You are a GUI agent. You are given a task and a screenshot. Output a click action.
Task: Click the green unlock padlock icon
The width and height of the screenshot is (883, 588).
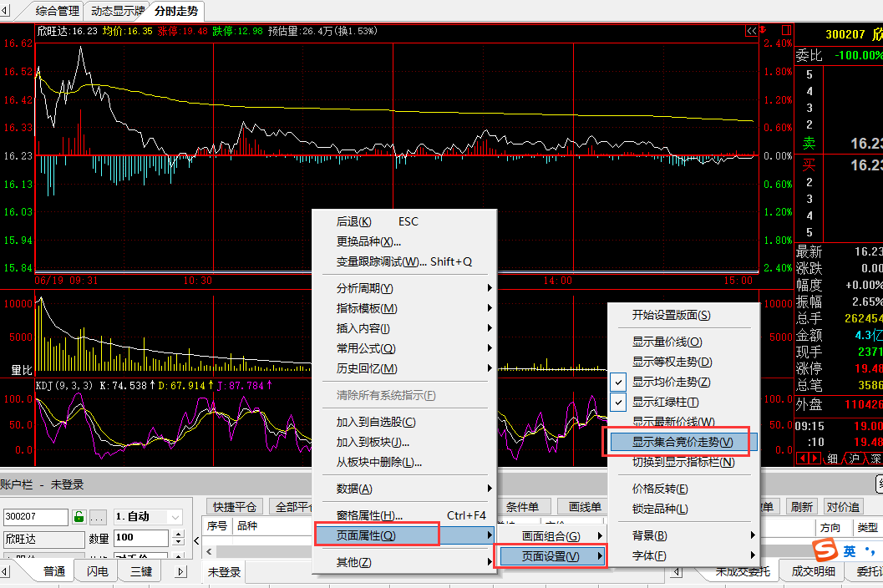[79, 517]
